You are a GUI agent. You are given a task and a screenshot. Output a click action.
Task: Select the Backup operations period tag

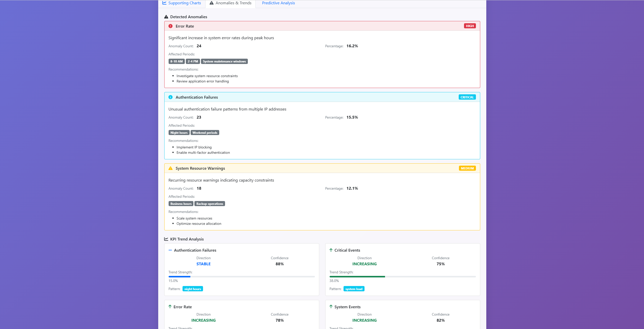tap(210, 204)
